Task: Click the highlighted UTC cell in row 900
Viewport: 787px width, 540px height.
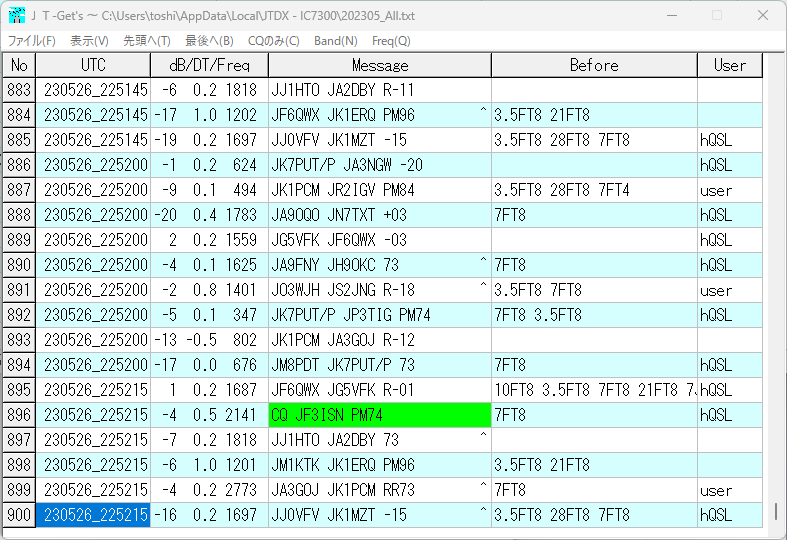Action: click(93, 515)
